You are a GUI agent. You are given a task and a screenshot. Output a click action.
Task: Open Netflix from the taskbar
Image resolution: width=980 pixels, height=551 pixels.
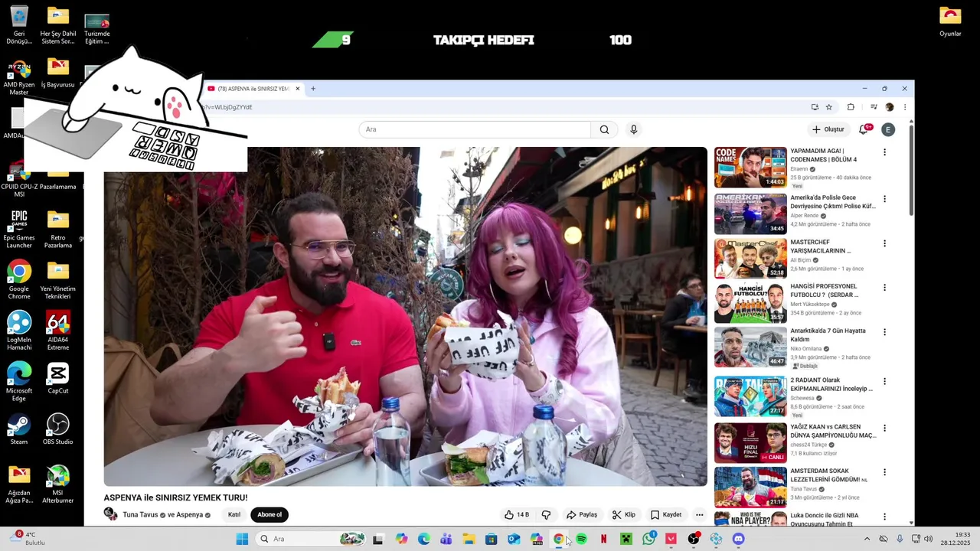603,540
